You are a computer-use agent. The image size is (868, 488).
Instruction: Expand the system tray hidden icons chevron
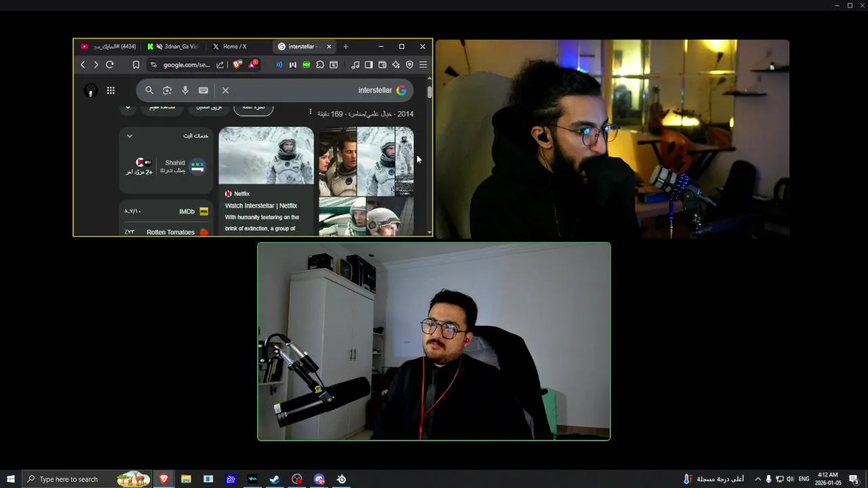[x=757, y=479]
